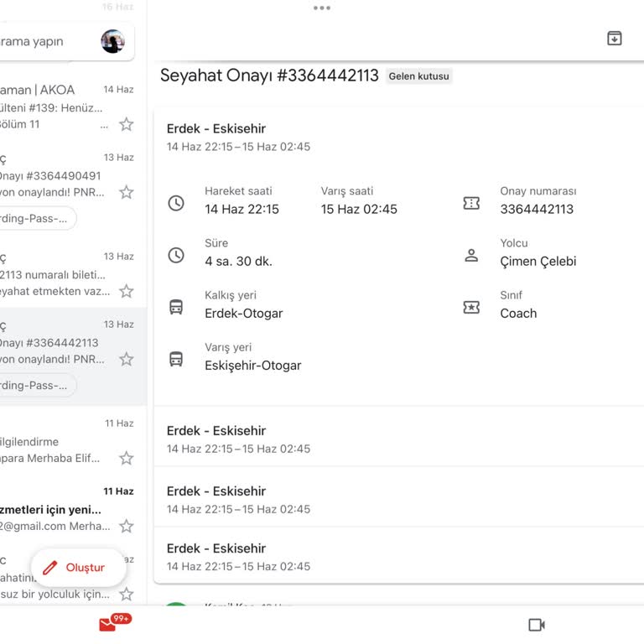Star the '2113 numaralı bileti' email

click(126, 291)
